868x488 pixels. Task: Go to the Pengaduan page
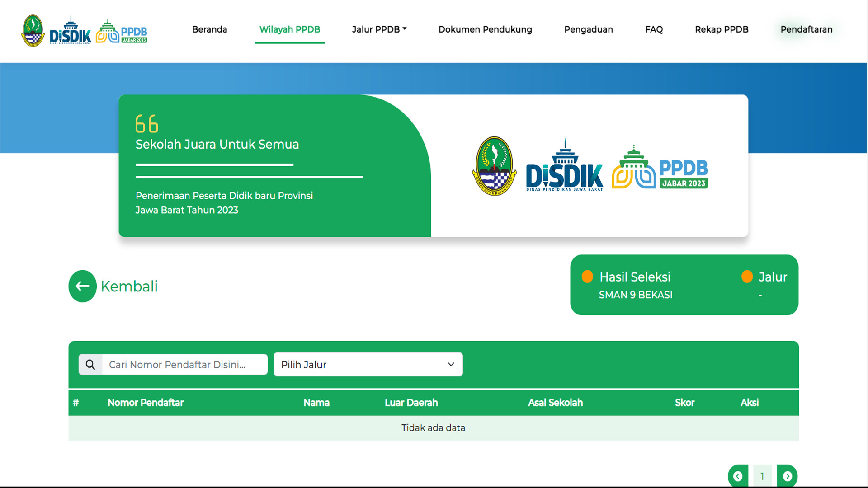pyautogui.click(x=588, y=29)
